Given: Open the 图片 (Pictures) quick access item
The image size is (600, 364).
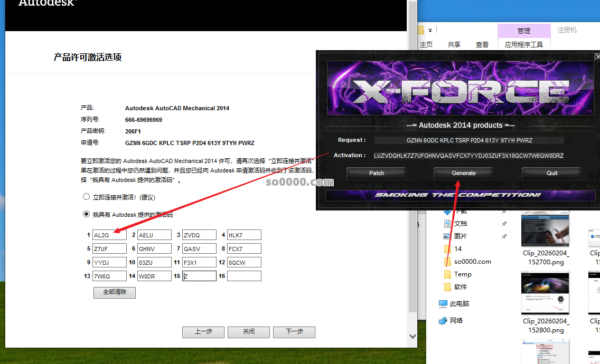Looking at the screenshot, I should 460,236.
